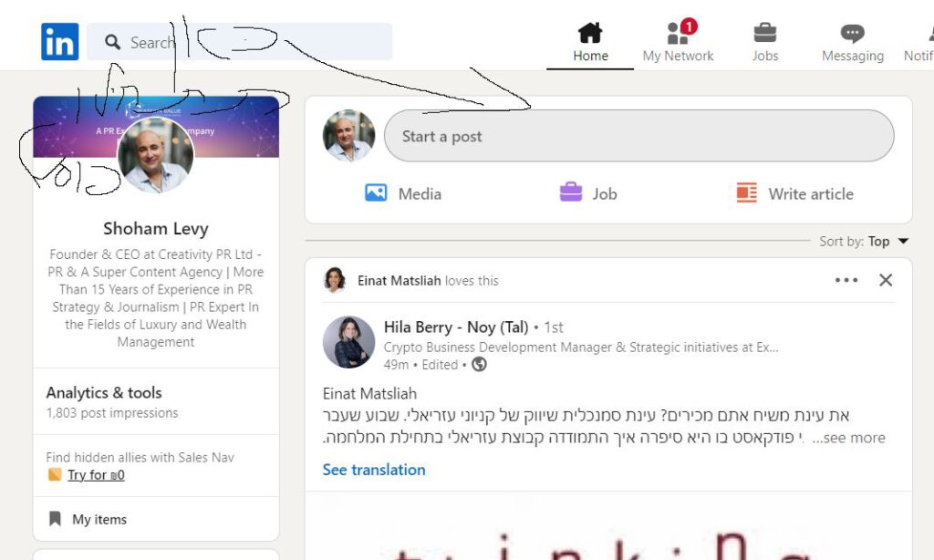Open Hila Berry - Noy (Tal) profile

tap(456, 327)
